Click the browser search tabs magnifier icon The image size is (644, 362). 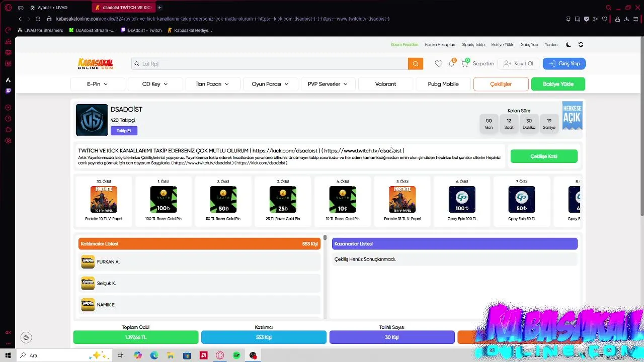(608, 8)
